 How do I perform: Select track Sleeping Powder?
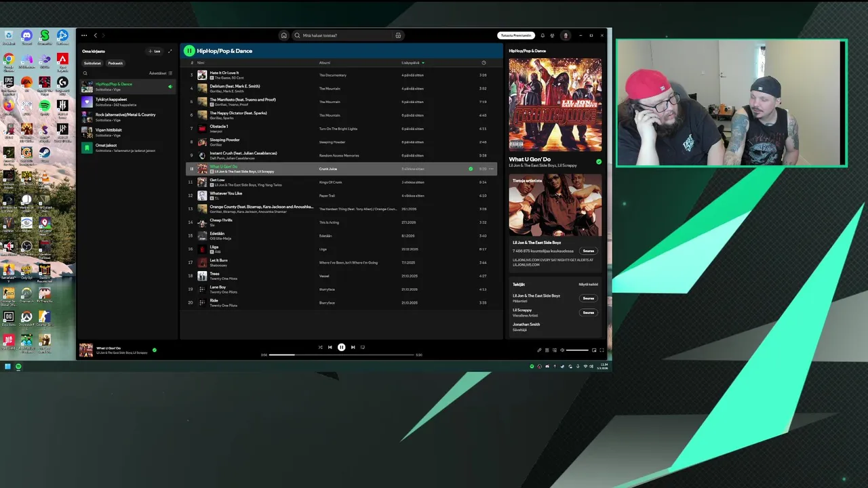341,142
